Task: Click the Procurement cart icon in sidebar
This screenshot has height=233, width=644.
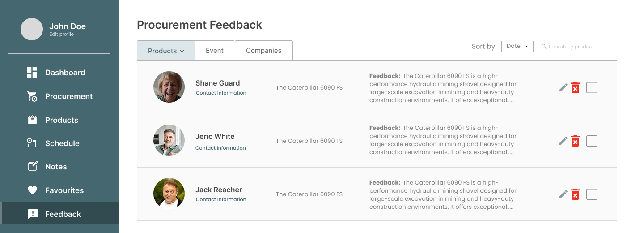Action: [x=32, y=96]
